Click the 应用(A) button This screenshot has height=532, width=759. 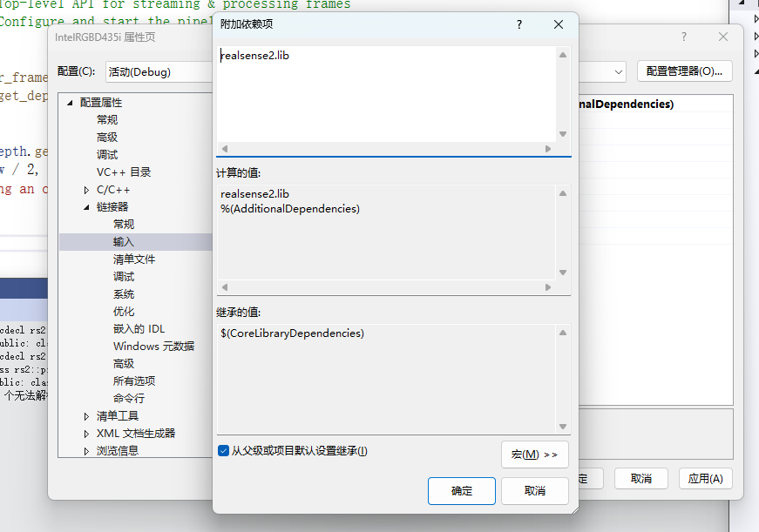706,478
